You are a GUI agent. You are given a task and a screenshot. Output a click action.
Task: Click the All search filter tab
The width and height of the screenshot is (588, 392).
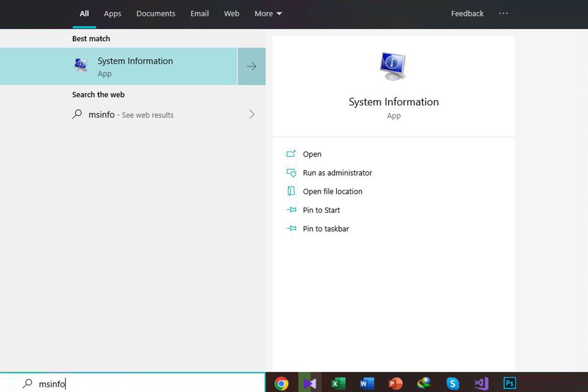pos(84,13)
